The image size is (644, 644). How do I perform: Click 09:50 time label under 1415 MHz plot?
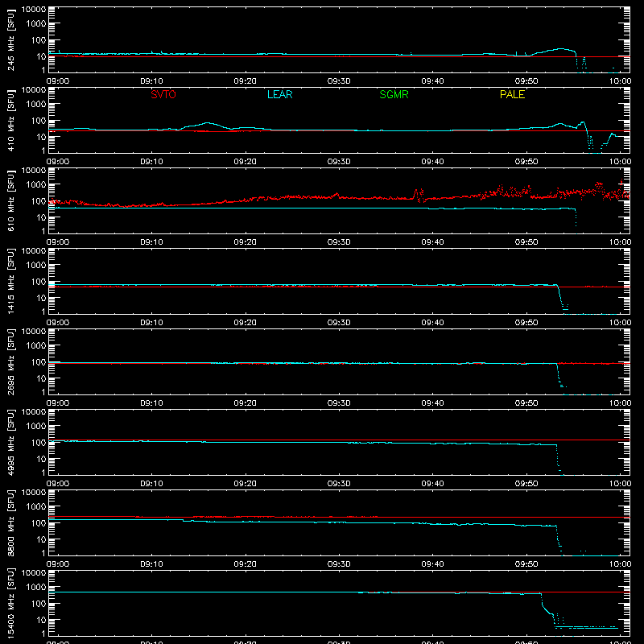click(x=526, y=323)
